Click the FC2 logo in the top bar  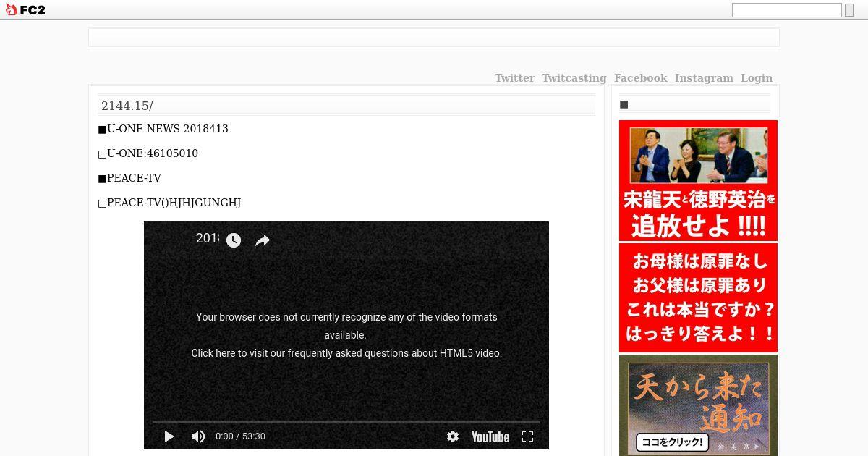(25, 10)
